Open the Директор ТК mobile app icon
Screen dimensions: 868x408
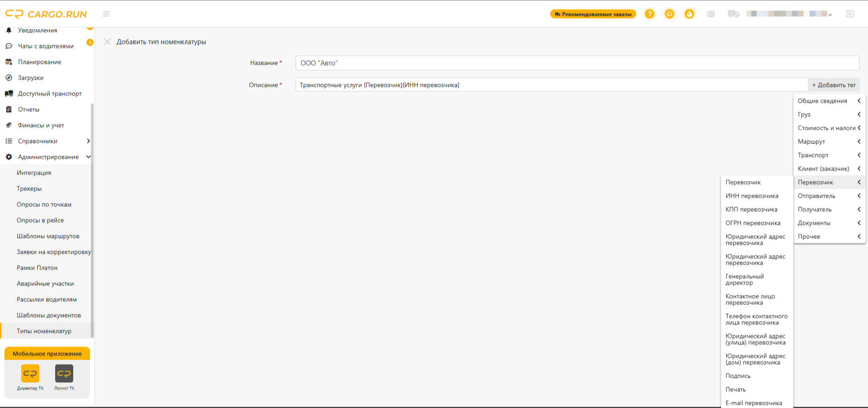coord(30,374)
